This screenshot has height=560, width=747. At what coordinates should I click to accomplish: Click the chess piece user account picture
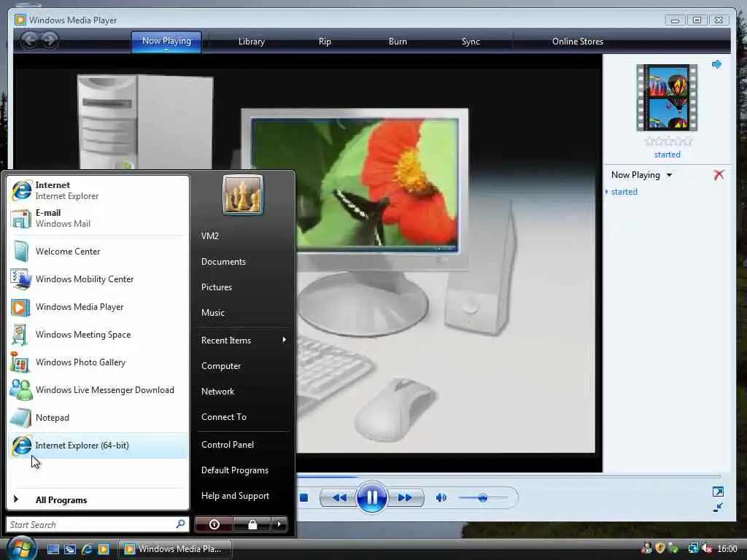[x=243, y=194]
